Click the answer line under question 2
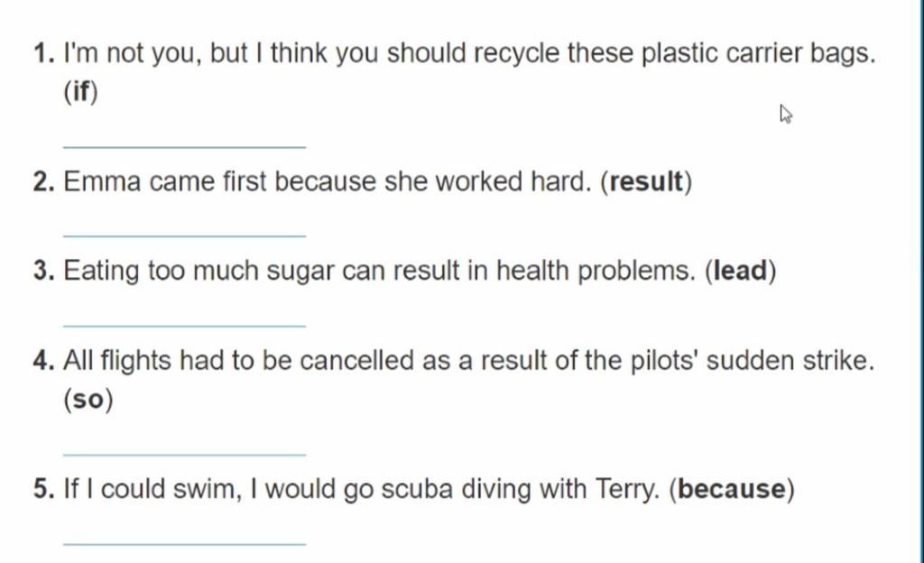 click(184, 235)
